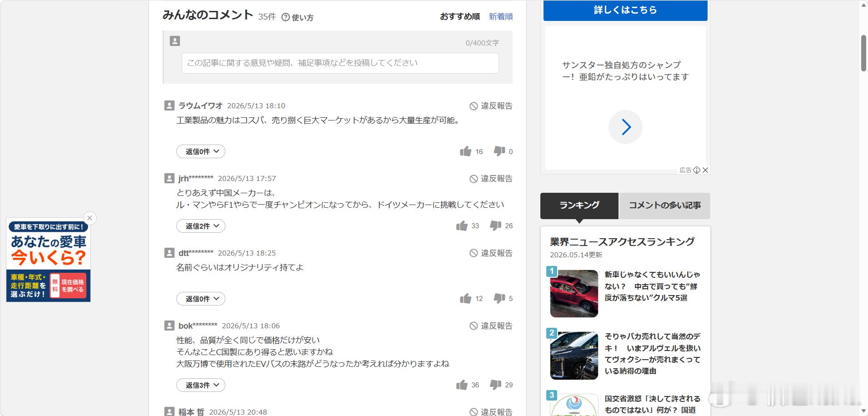Open article 新車じゃなくてもいいんじゃない
The height and width of the screenshot is (416, 868).
(x=652, y=286)
